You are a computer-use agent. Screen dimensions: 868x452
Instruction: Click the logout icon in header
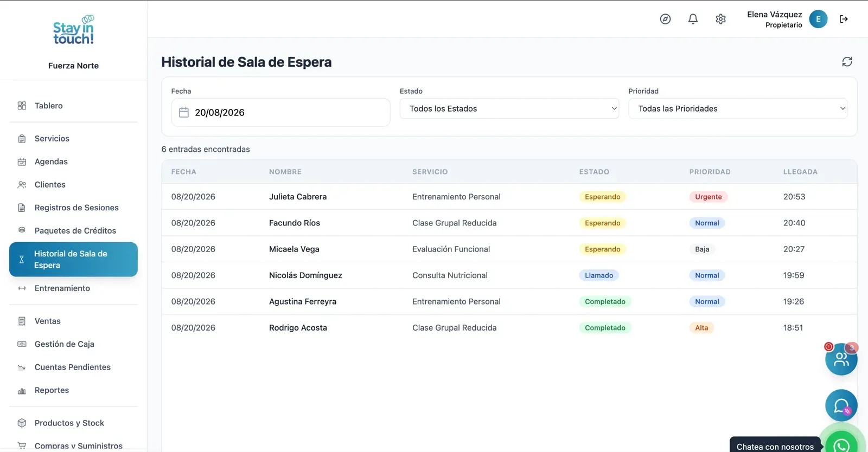tap(844, 19)
